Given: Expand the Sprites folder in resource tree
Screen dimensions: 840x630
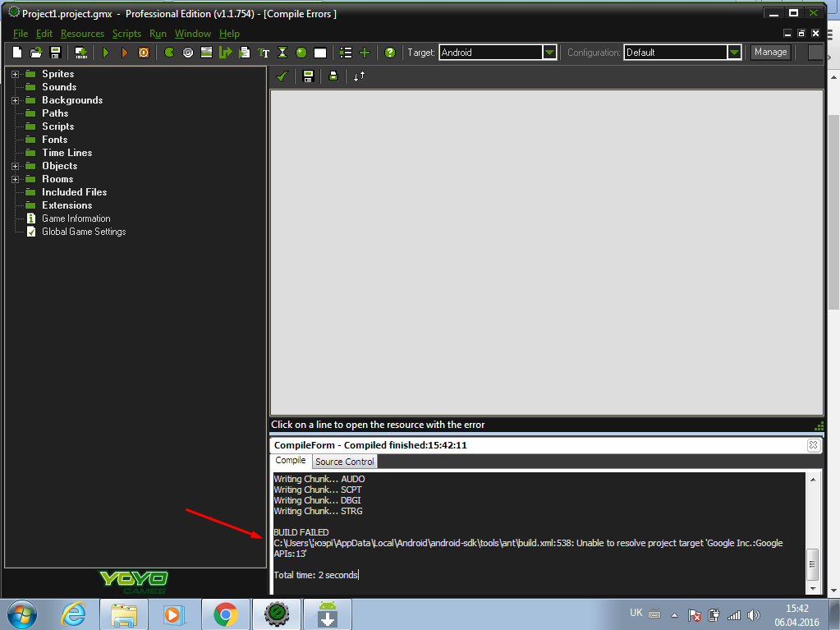Looking at the screenshot, I should pyautogui.click(x=16, y=74).
